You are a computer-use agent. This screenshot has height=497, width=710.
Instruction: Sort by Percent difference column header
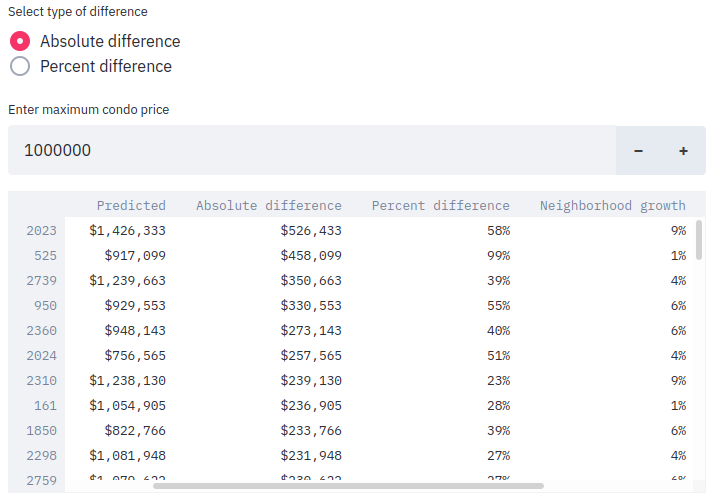440,205
